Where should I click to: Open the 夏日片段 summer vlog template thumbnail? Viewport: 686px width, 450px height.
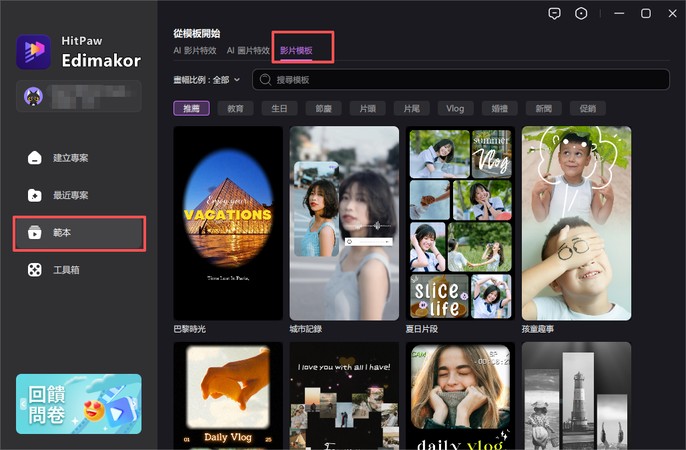pos(460,223)
